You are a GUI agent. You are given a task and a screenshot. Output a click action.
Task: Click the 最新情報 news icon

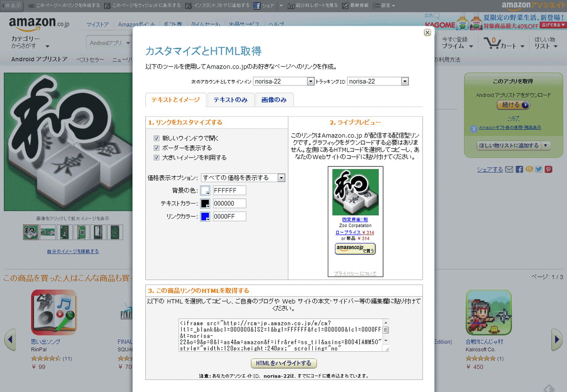click(346, 6)
